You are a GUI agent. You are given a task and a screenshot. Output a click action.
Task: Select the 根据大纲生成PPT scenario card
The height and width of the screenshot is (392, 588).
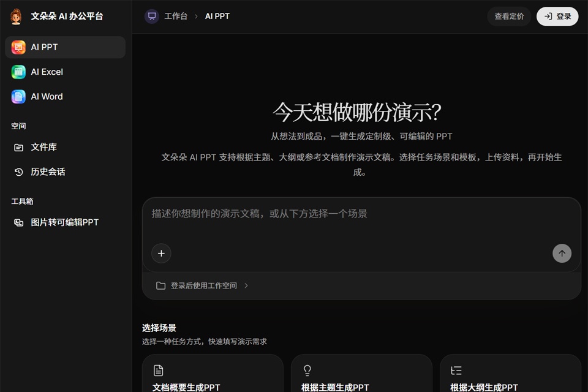[510, 373]
